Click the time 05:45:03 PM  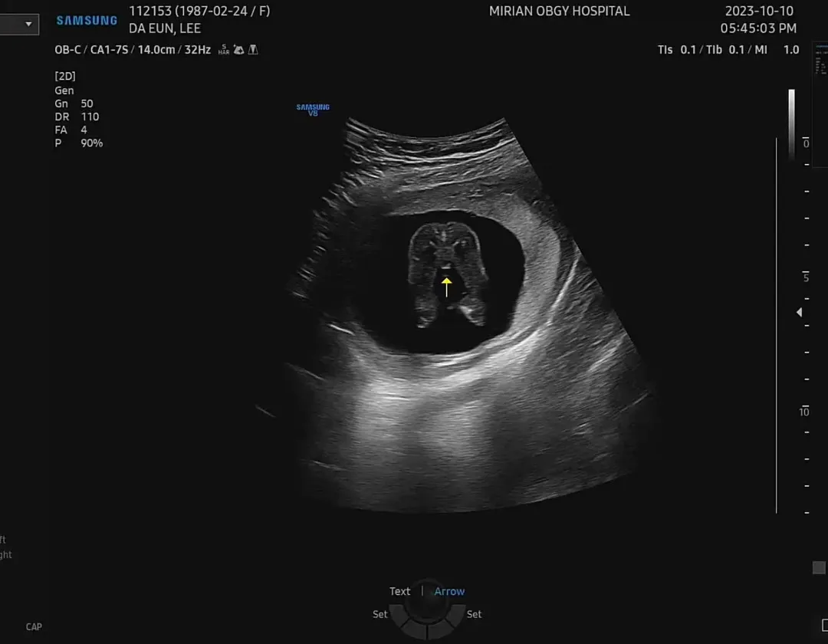(x=758, y=28)
